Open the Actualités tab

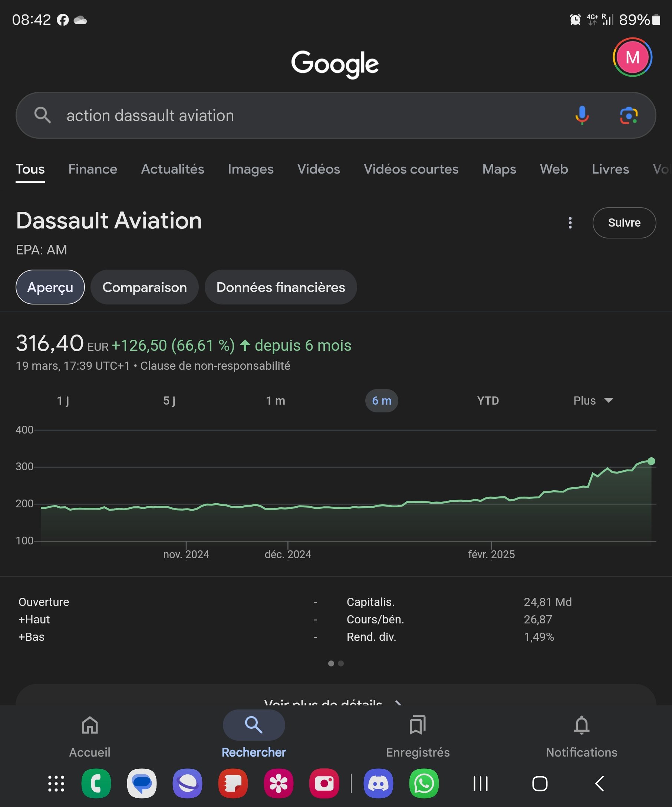(172, 169)
